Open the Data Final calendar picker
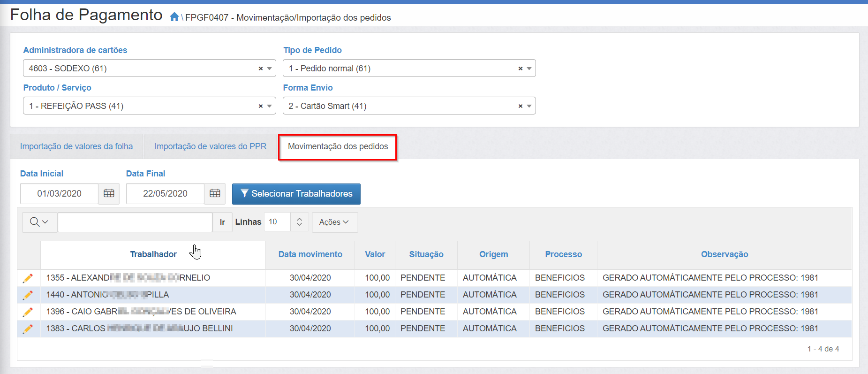The width and height of the screenshot is (868, 374). pyautogui.click(x=215, y=193)
